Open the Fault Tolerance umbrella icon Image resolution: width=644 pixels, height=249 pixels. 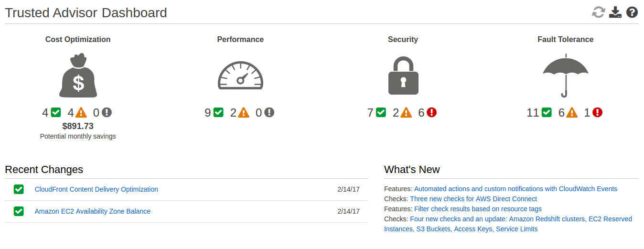click(566, 76)
